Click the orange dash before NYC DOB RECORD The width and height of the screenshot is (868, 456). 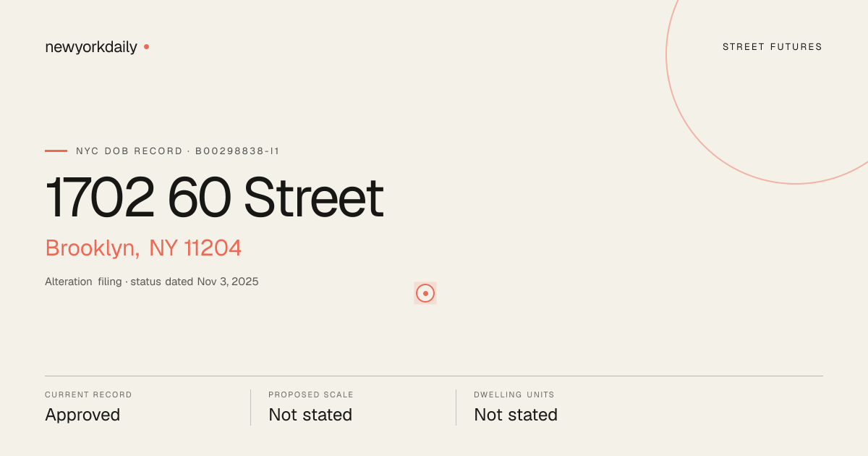click(56, 151)
